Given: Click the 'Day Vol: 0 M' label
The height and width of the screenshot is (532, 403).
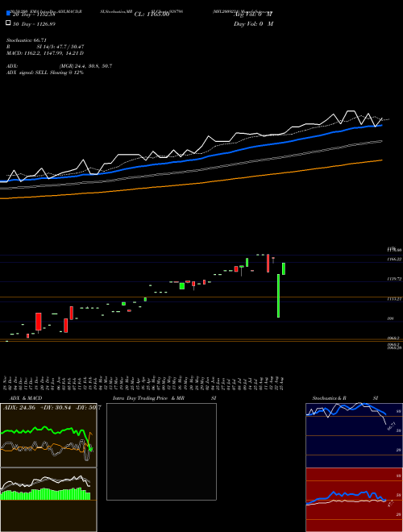Looking at the screenshot, I should 253,23.
